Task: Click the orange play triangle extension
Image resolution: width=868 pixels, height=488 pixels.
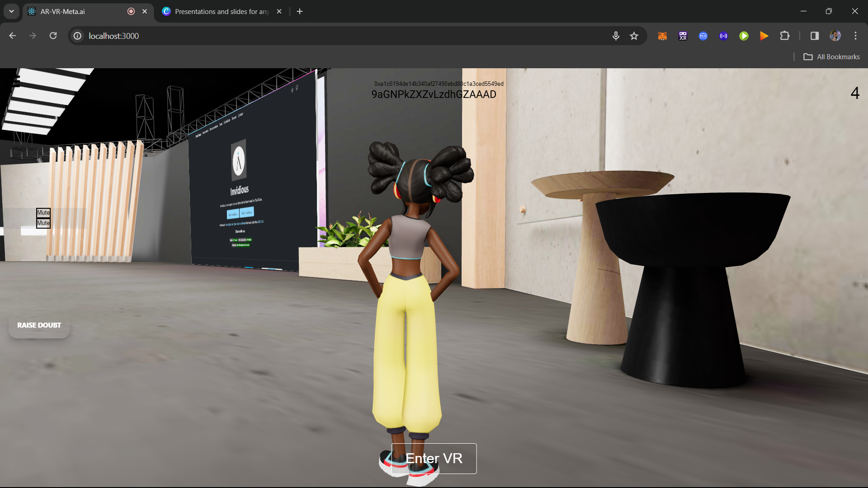Action: pos(764,36)
